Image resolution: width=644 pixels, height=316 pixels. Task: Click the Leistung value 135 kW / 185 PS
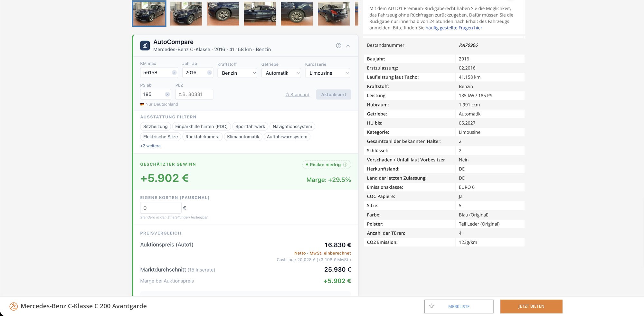point(475,96)
